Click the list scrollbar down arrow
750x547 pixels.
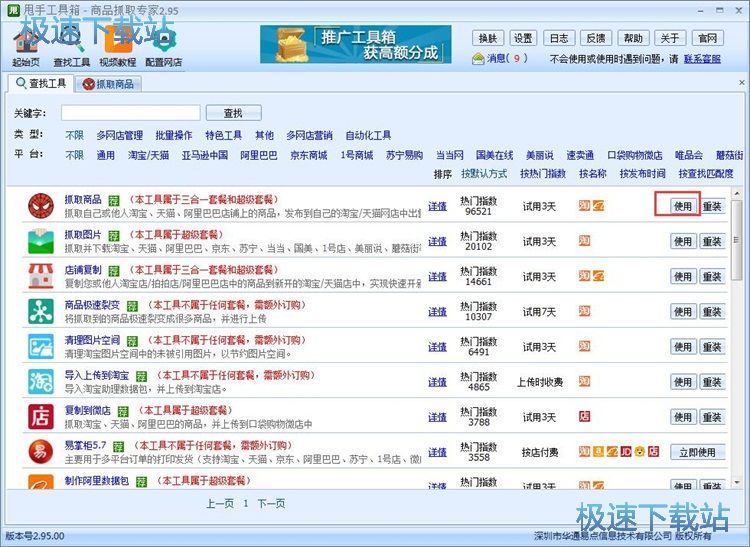(737, 482)
